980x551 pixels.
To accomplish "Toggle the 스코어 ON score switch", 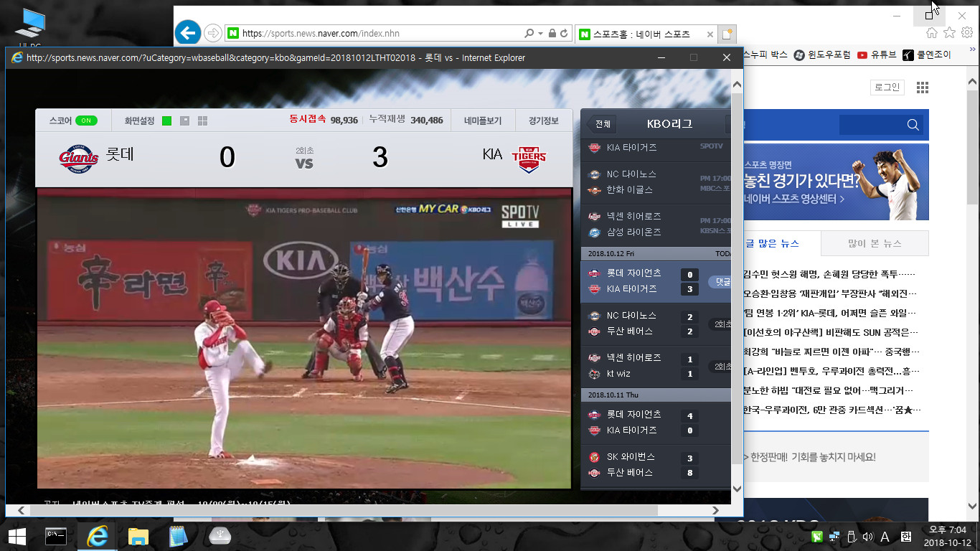I will tap(86, 121).
